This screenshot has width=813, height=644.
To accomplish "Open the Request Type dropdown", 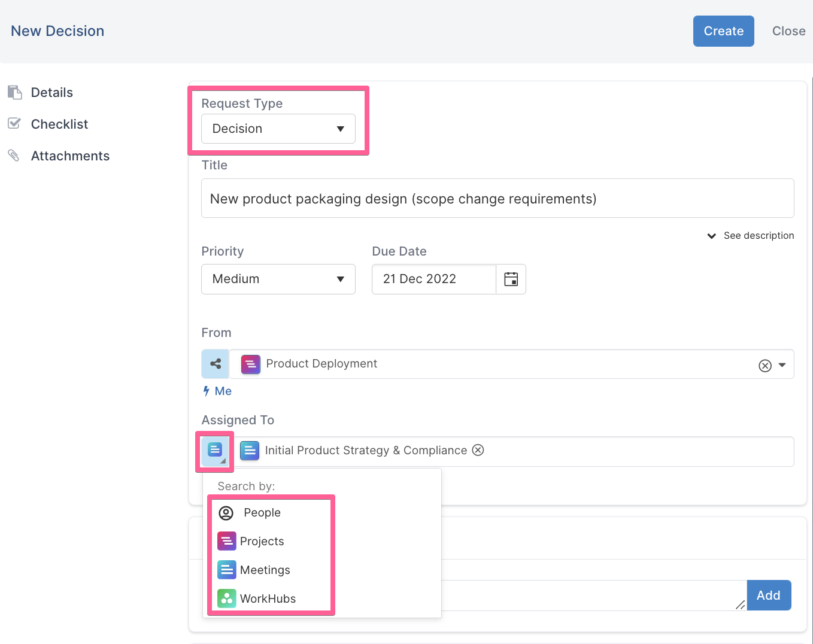I will [278, 129].
